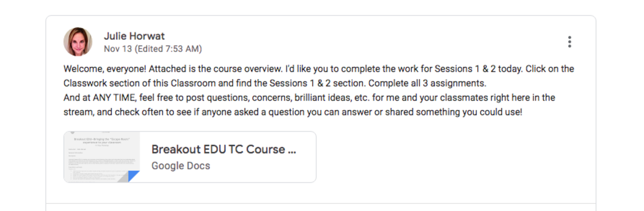Click Julie Horwat's profile photo
Image resolution: width=644 pixels, height=211 pixels.
(x=78, y=42)
